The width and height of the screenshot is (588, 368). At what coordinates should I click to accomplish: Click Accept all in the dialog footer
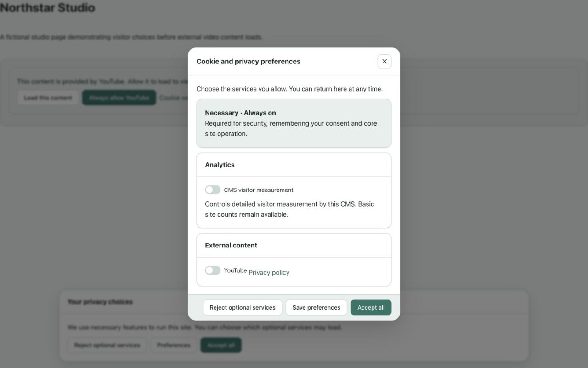coord(371,307)
